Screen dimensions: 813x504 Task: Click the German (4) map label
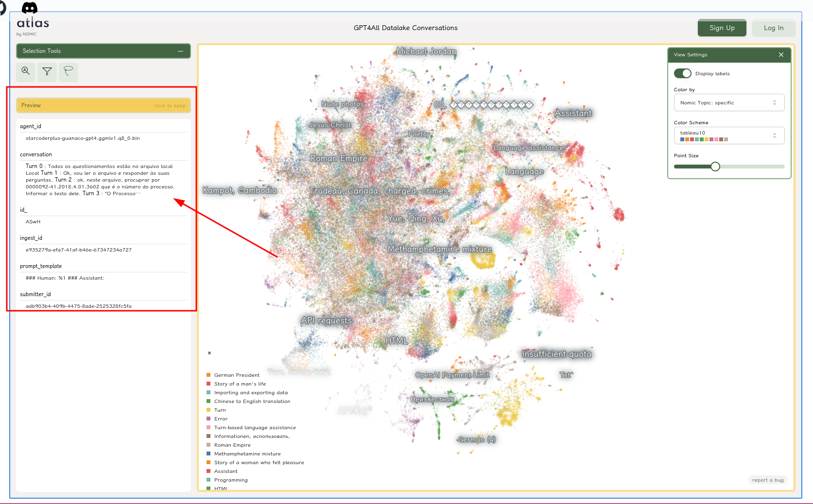point(477,439)
